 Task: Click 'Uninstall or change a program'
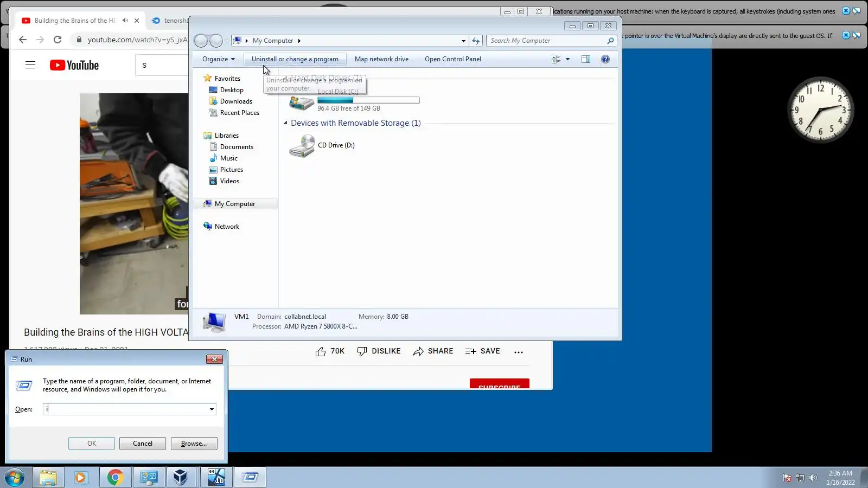tap(295, 59)
